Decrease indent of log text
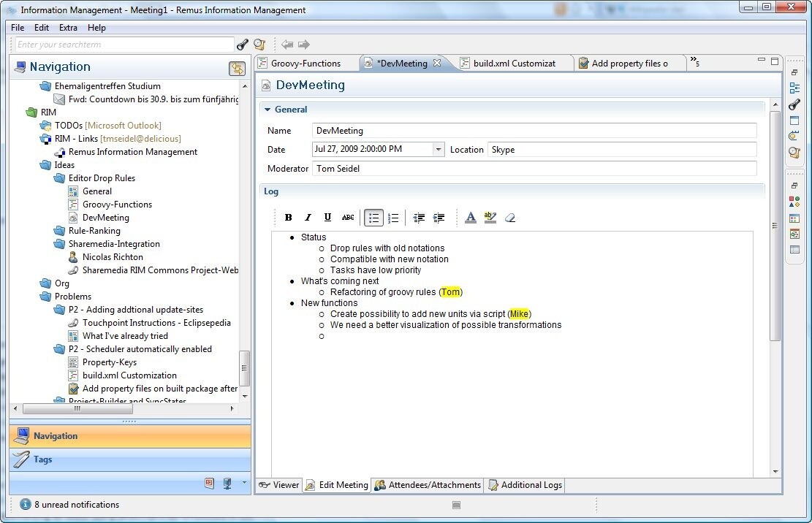Viewport: 812px width, 523px height. point(419,218)
